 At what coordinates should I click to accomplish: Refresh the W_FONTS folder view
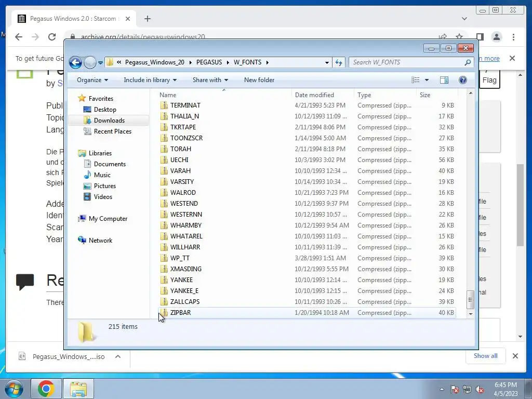(x=339, y=62)
